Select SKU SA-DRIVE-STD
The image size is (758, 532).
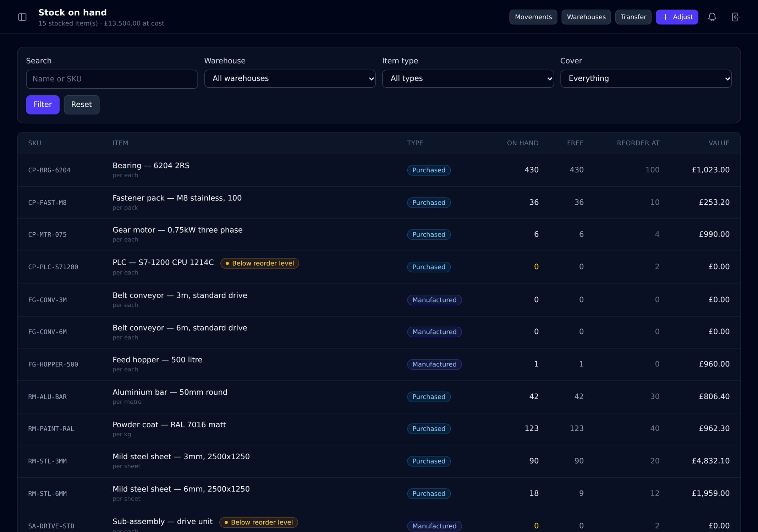point(51,526)
